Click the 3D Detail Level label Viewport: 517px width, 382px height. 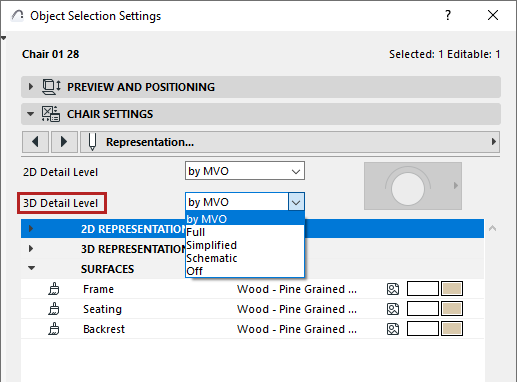coord(60,203)
